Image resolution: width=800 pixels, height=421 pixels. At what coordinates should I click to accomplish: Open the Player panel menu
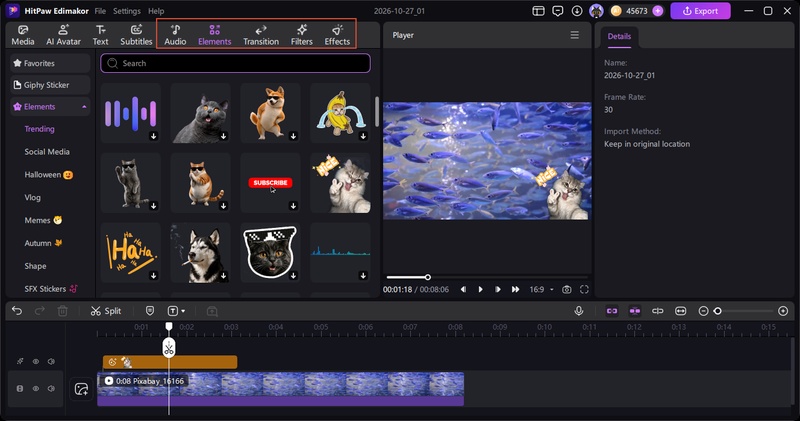tap(574, 35)
